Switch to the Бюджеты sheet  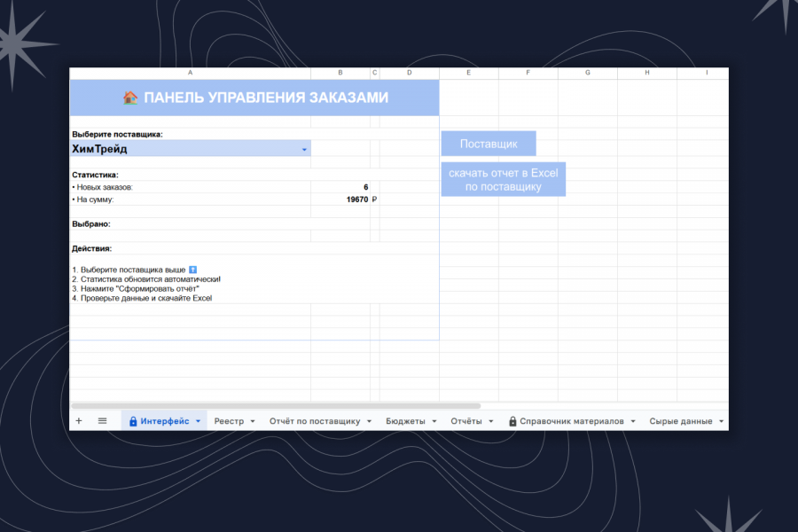(x=405, y=421)
